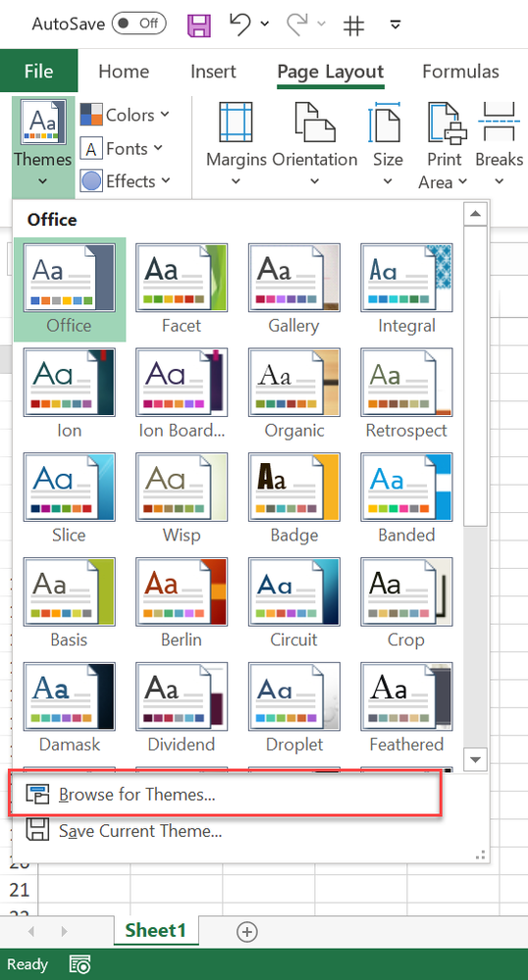Apply the Circuit theme
Viewport: 528px width, 980px height.
(x=294, y=603)
